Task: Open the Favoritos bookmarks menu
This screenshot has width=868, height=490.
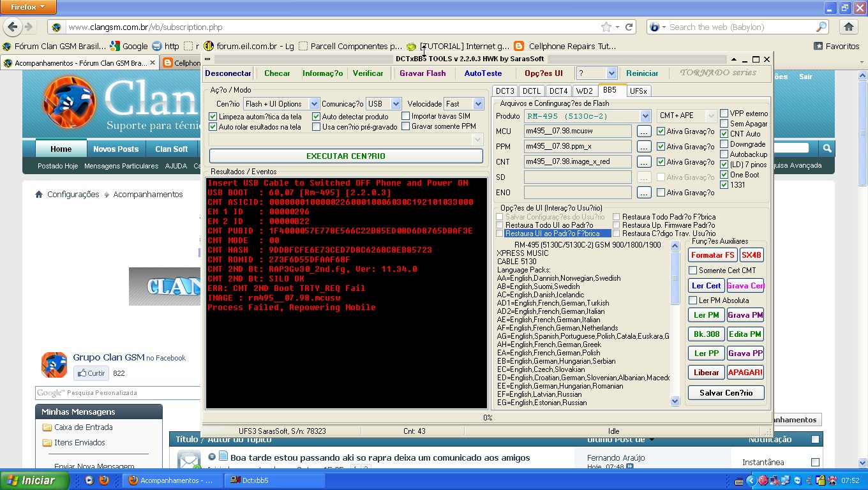Action: click(837, 46)
